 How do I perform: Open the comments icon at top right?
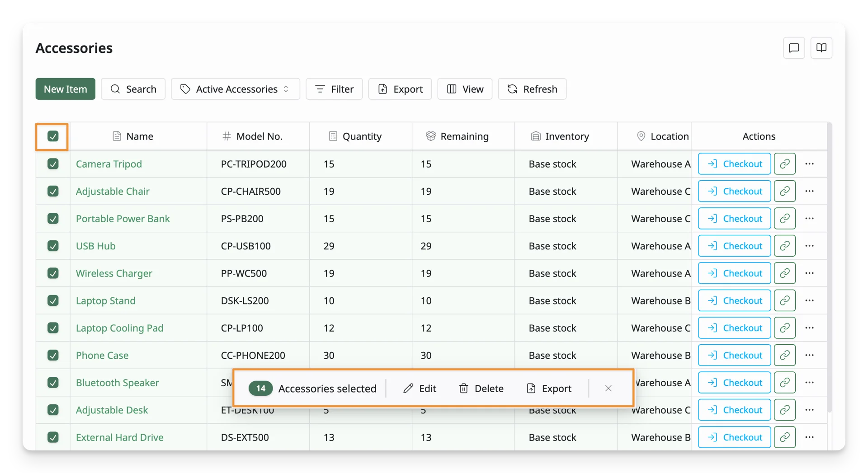pyautogui.click(x=794, y=48)
